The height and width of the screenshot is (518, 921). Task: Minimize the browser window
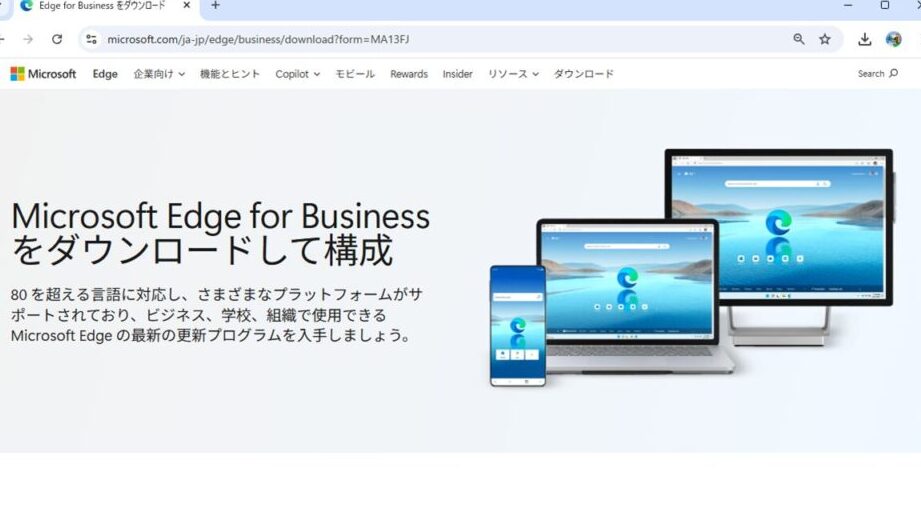[848, 5]
